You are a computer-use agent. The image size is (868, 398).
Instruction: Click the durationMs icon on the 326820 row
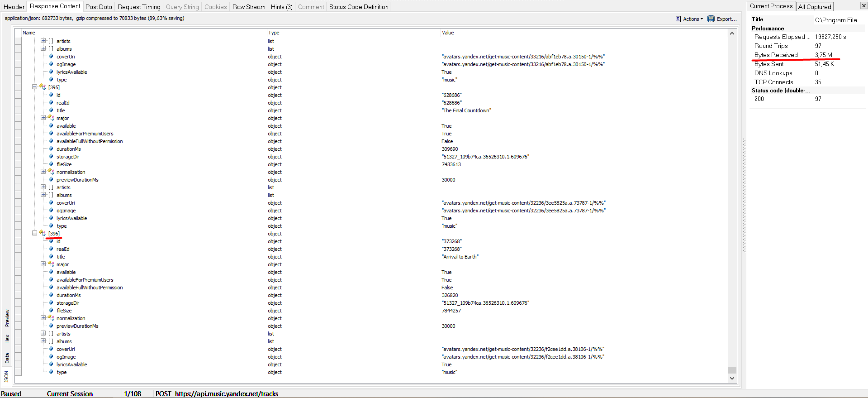pos(51,295)
